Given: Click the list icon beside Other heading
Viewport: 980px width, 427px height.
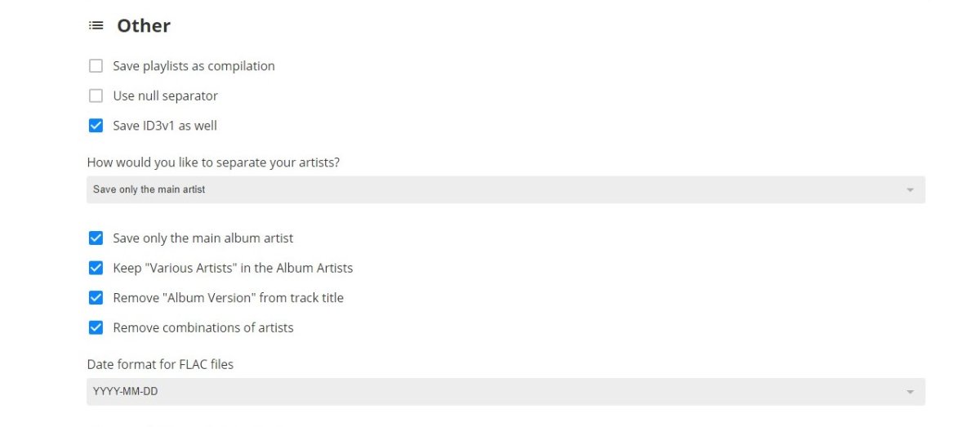Looking at the screenshot, I should coord(96,26).
